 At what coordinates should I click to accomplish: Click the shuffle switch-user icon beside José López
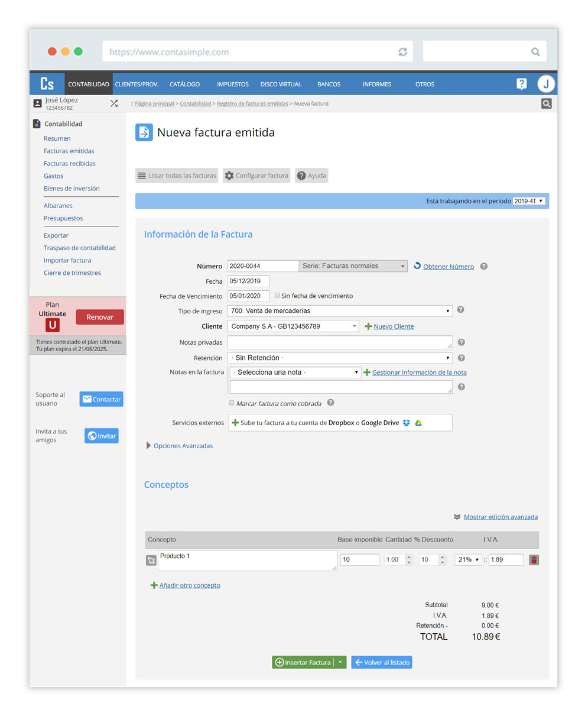tap(114, 103)
